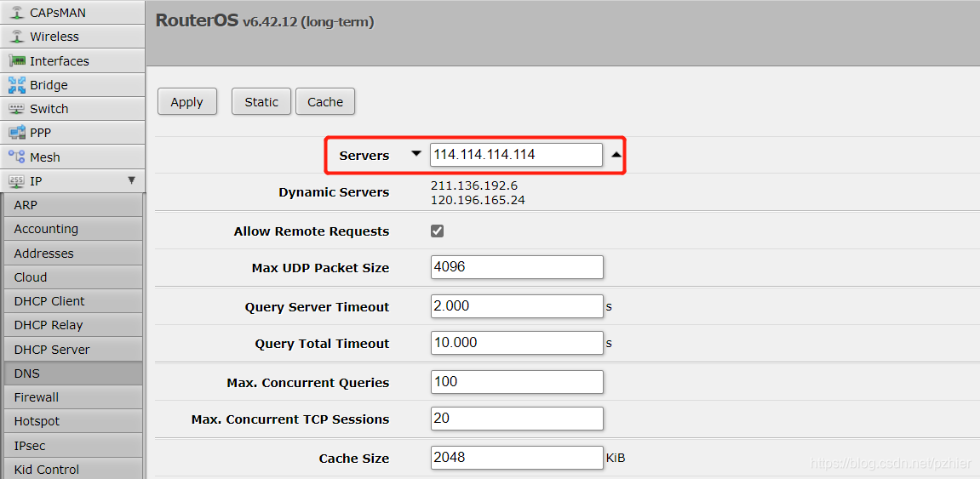980x479 pixels.
Task: Click the Wireless antenna icon
Action: pyautogui.click(x=18, y=37)
